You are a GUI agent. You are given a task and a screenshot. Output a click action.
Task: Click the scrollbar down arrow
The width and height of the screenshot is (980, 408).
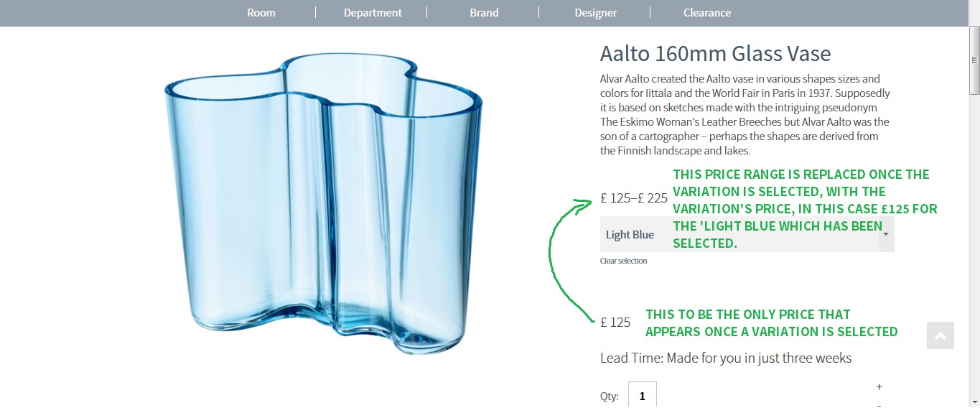coord(974,402)
